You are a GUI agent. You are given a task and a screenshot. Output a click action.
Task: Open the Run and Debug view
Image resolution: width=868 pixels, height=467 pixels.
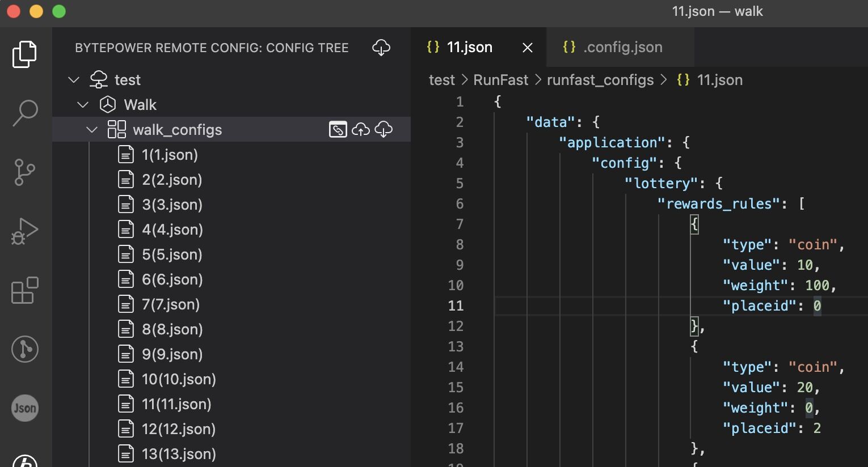(24, 231)
